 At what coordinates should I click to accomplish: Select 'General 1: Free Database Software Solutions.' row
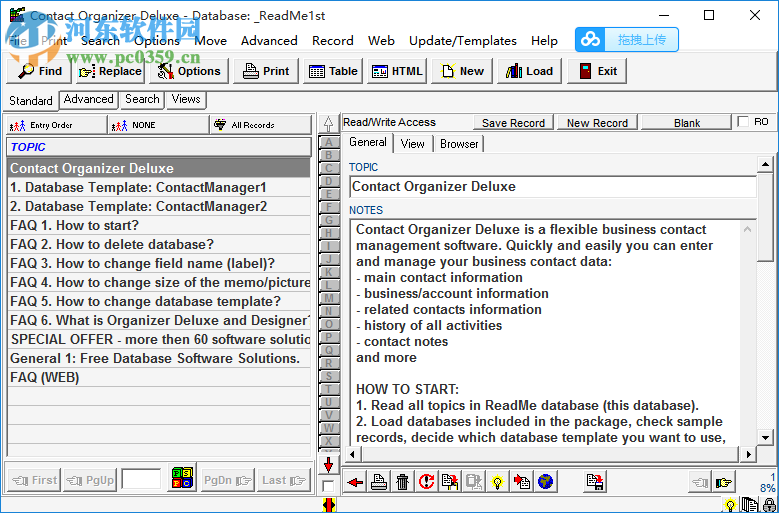pos(159,359)
